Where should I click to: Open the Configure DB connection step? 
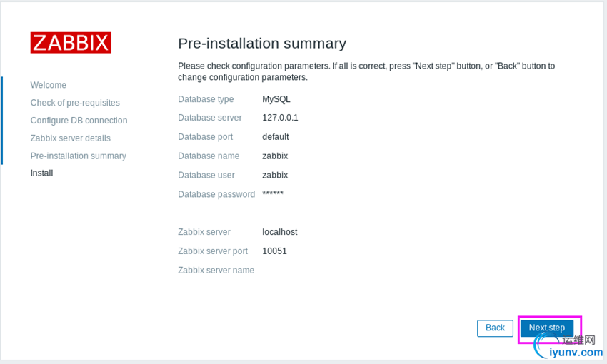[x=79, y=121]
